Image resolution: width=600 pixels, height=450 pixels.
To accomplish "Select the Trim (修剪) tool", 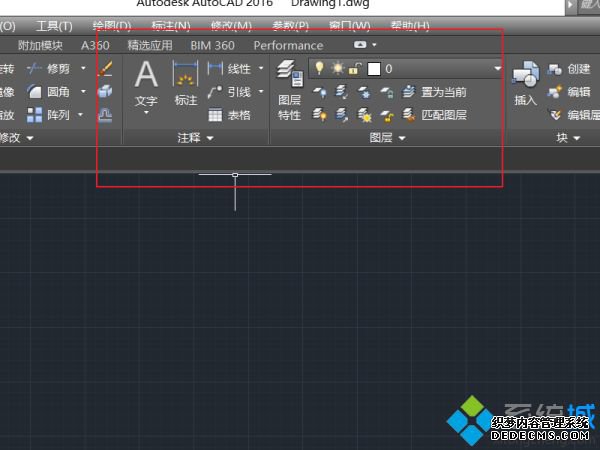I will pos(49,69).
